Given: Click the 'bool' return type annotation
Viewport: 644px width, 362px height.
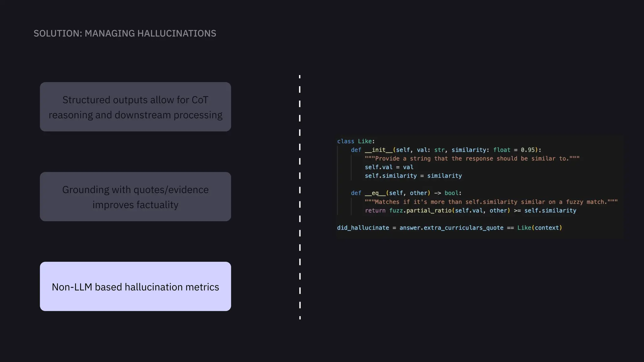Looking at the screenshot, I should 451,193.
